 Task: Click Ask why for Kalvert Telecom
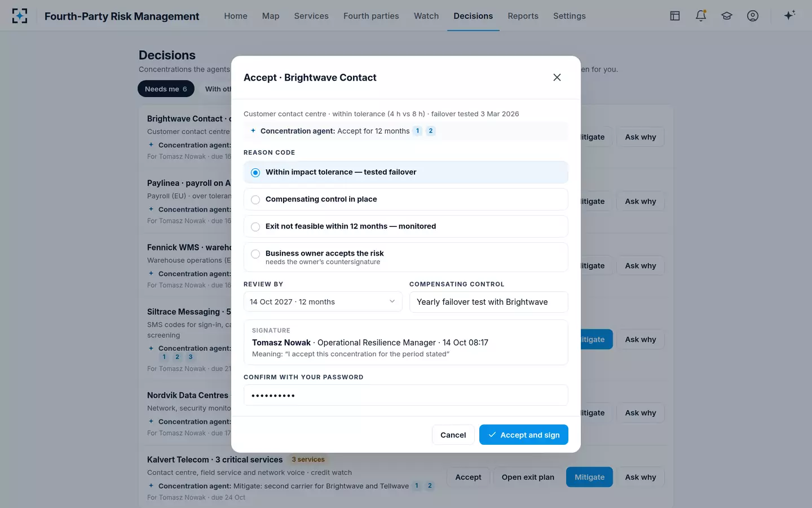click(x=641, y=477)
